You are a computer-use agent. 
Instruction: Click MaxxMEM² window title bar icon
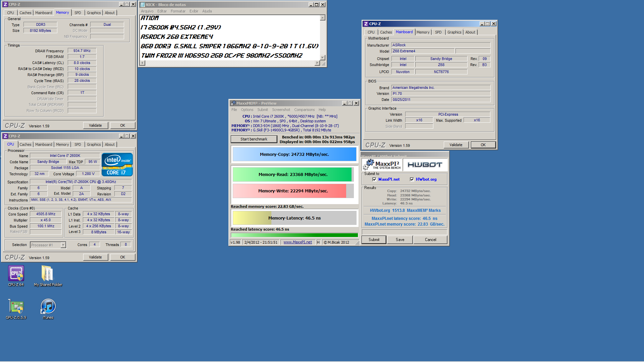pos(233,103)
